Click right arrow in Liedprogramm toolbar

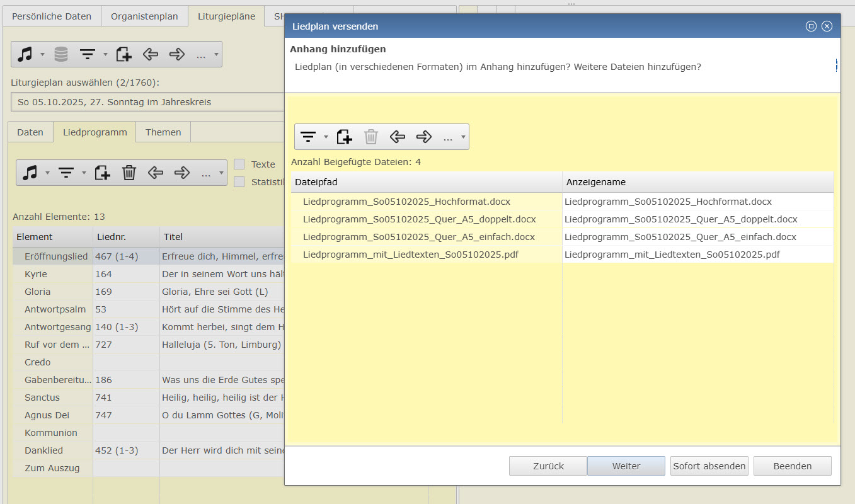click(182, 173)
